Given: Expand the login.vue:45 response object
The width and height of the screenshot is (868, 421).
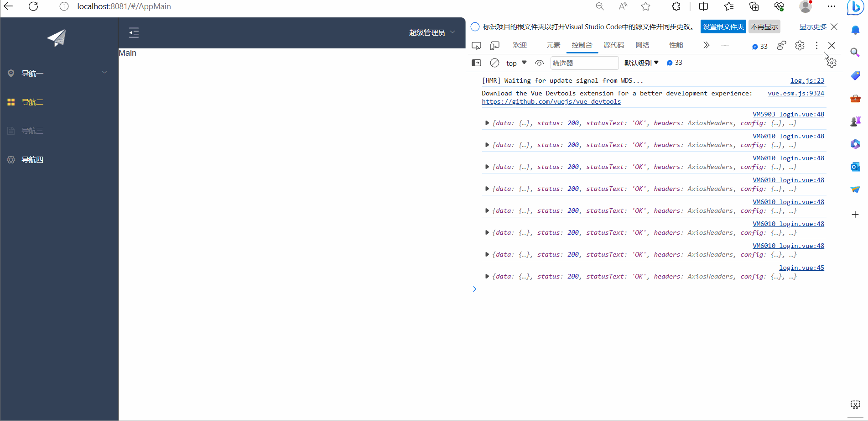Looking at the screenshot, I should 487,276.
